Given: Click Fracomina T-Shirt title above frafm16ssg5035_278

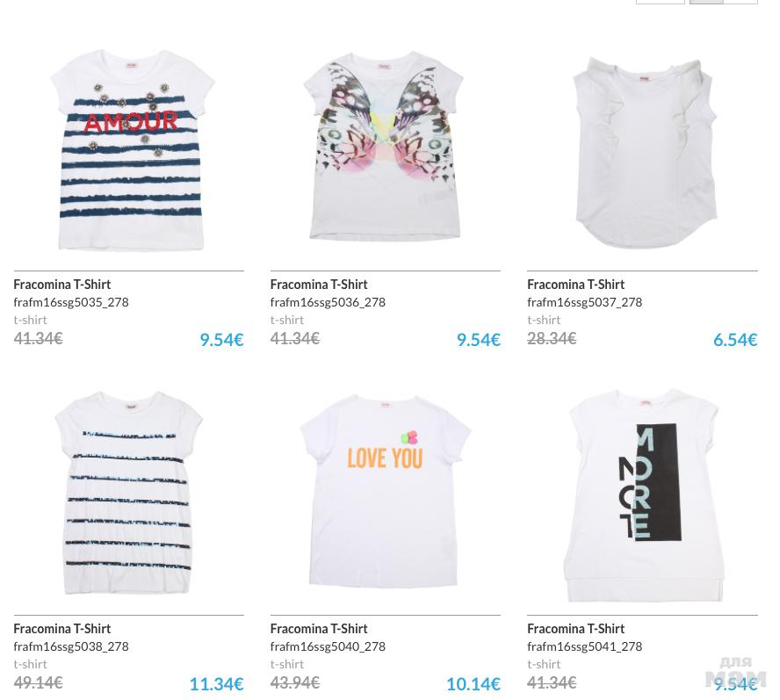Looking at the screenshot, I should coord(62,285).
